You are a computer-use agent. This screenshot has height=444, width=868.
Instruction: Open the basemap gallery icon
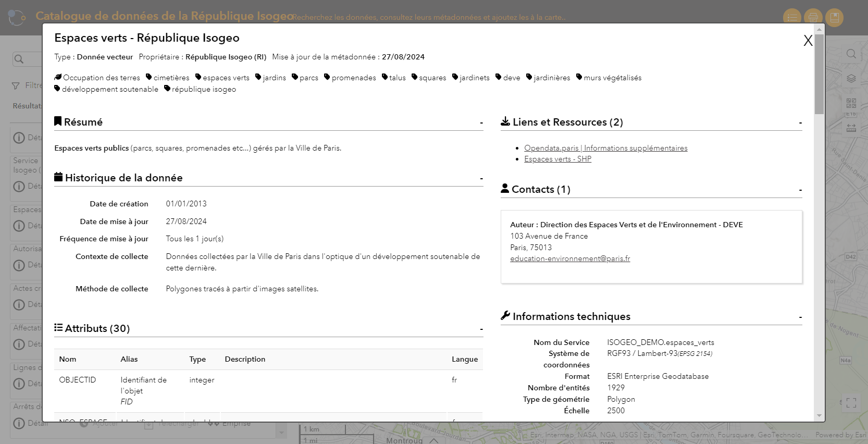tap(851, 103)
